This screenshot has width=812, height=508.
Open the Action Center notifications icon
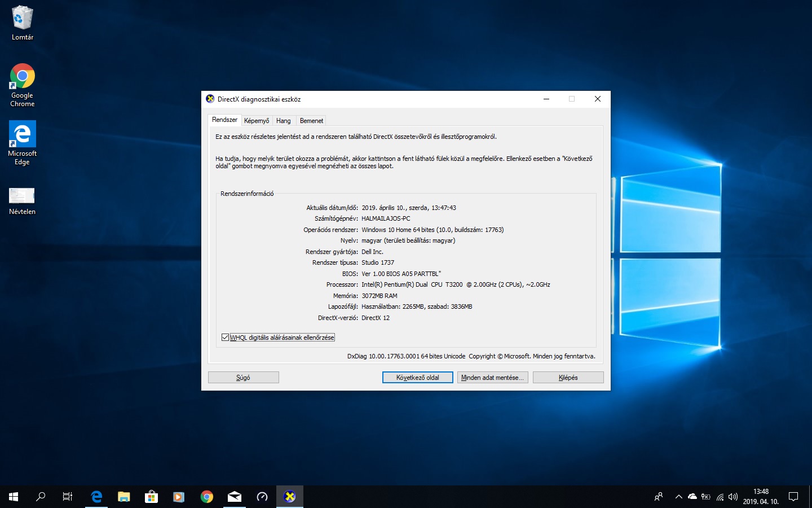click(x=793, y=497)
